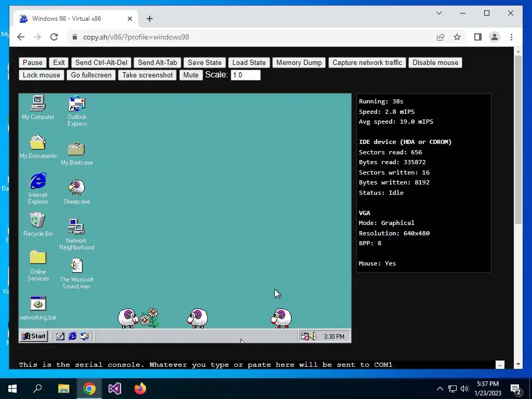
Task: Click the Show Desktop quick launch icon
Action: click(60, 336)
